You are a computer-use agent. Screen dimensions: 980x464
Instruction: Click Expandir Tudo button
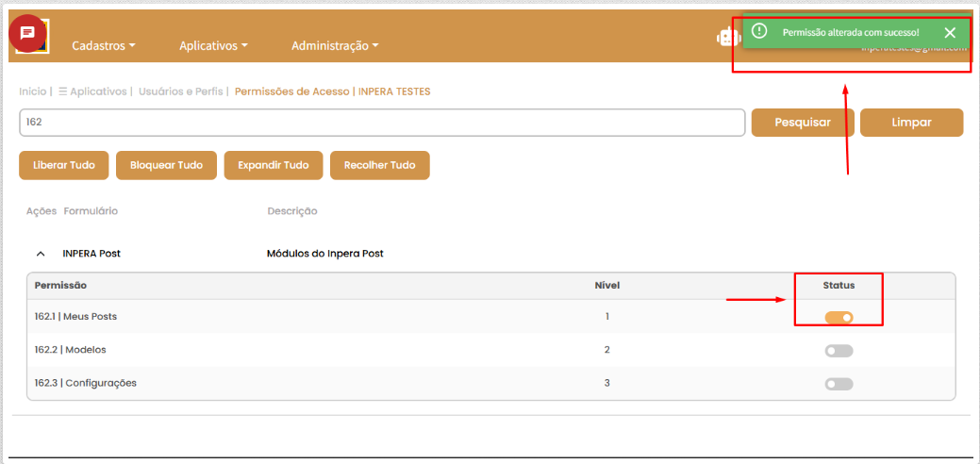click(274, 166)
